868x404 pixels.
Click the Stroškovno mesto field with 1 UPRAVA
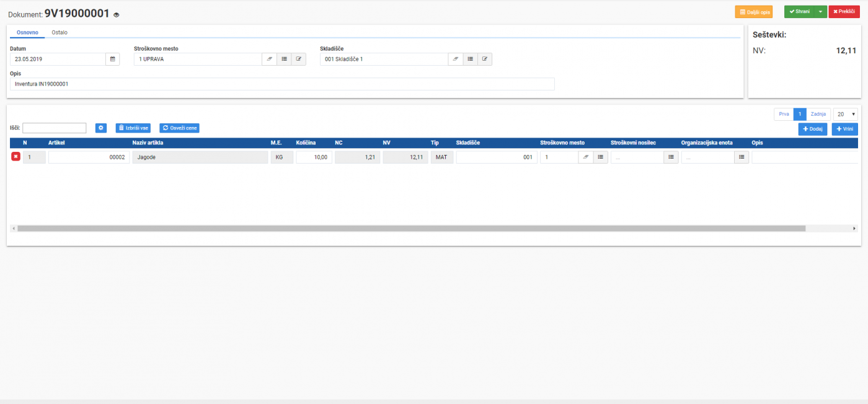pyautogui.click(x=198, y=59)
